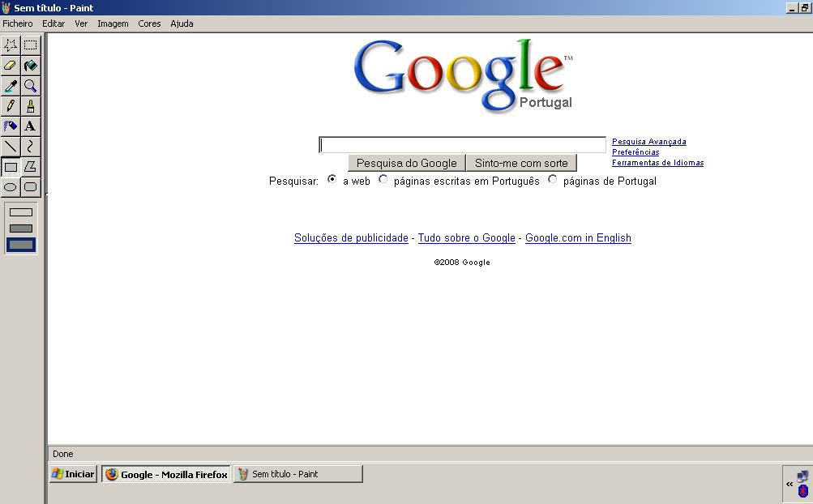Click the Paint icon in title bar

[6, 8]
